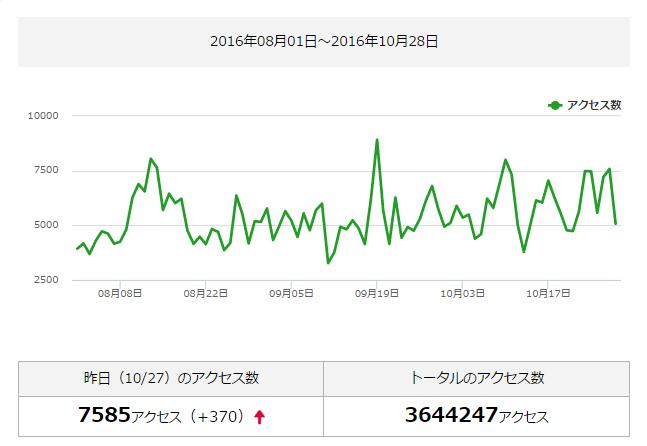Viewport: 647px width, 446px height.
Task: Toggle the アクセス数 series via legend text
Action: pyautogui.click(x=595, y=105)
